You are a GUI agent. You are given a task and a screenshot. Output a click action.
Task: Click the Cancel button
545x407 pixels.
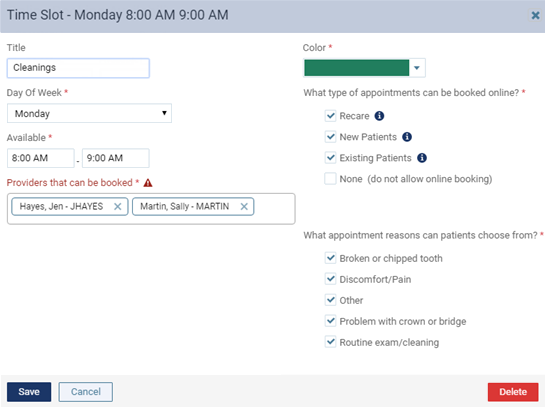tap(86, 392)
